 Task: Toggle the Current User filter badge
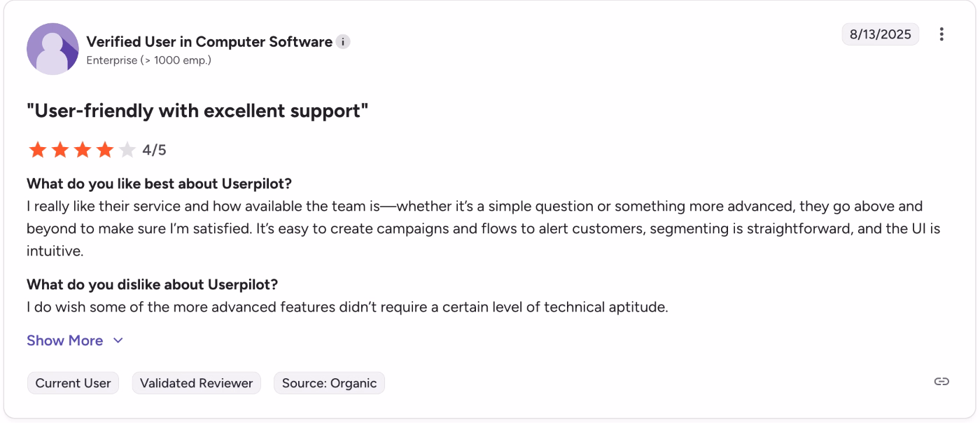pyautogui.click(x=73, y=382)
